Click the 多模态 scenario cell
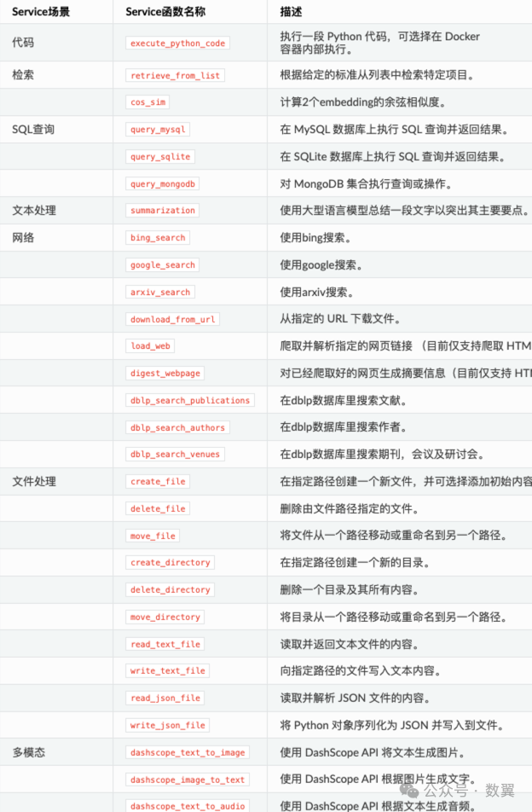 click(x=28, y=752)
